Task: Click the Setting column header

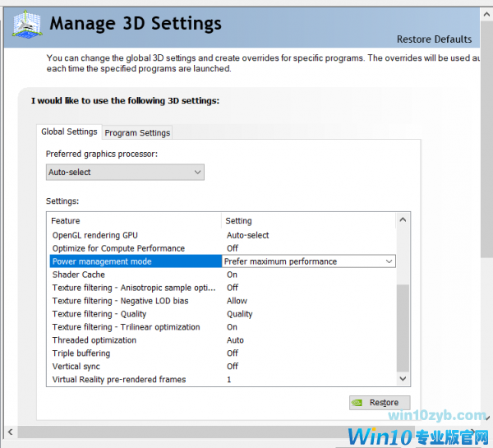Action: coord(309,220)
